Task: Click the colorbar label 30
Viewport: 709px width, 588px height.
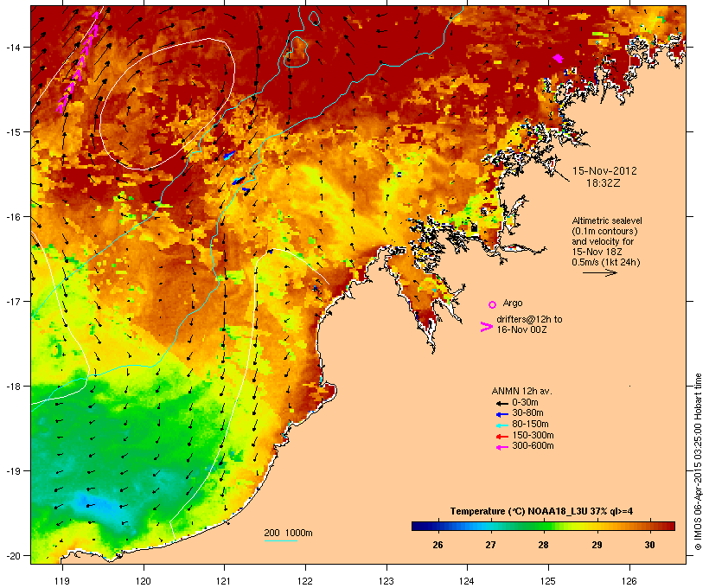Action: (649, 545)
